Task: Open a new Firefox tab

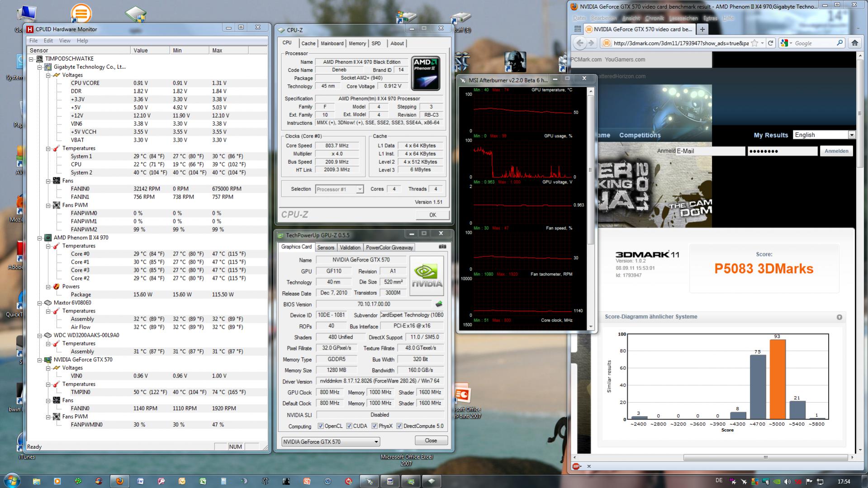Action: tap(702, 29)
